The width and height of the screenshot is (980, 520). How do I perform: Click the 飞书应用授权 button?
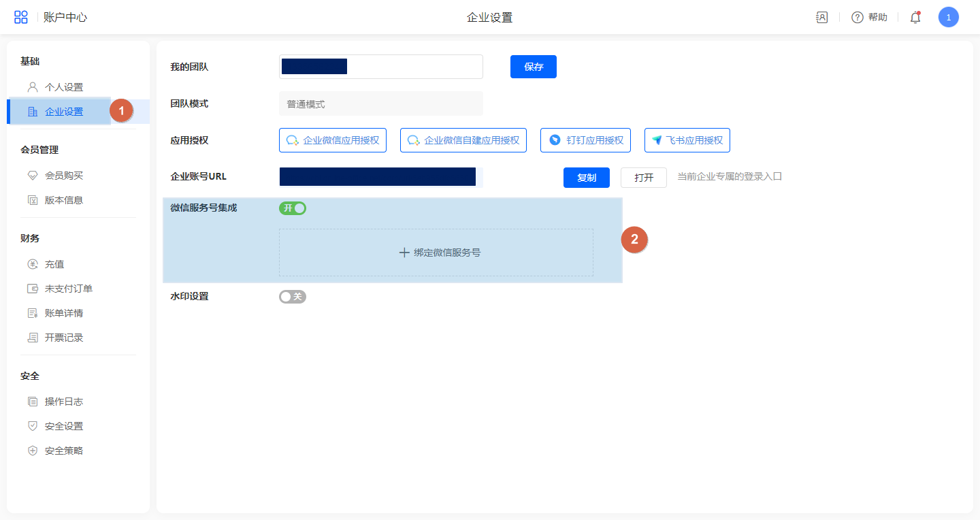click(x=687, y=140)
